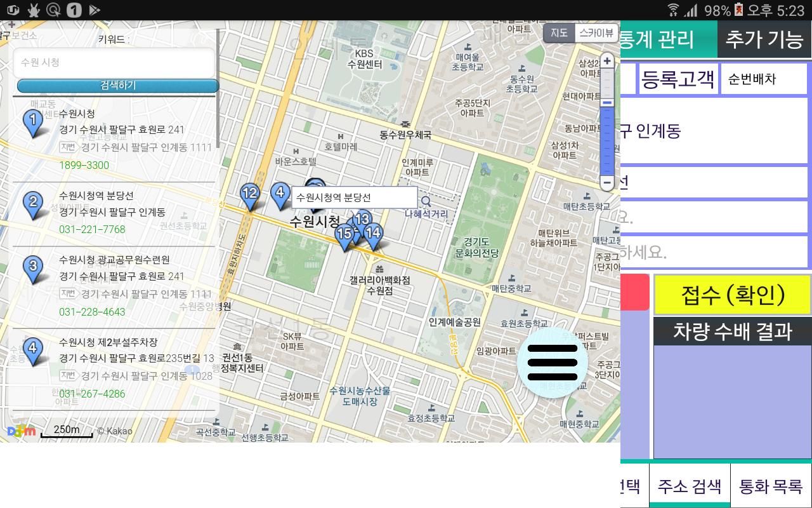Select 수원시청 제2부설주차장 result title
The width and height of the screenshot is (812, 508).
[108, 342]
